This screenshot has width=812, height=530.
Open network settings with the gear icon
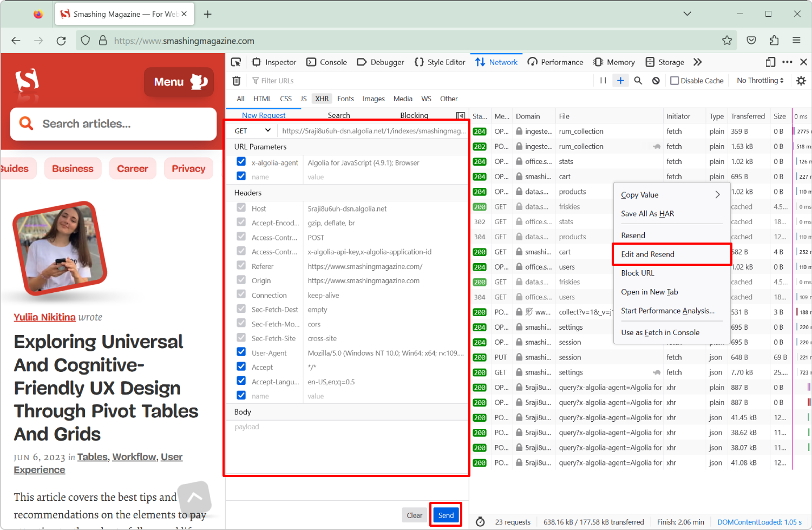pos(801,80)
